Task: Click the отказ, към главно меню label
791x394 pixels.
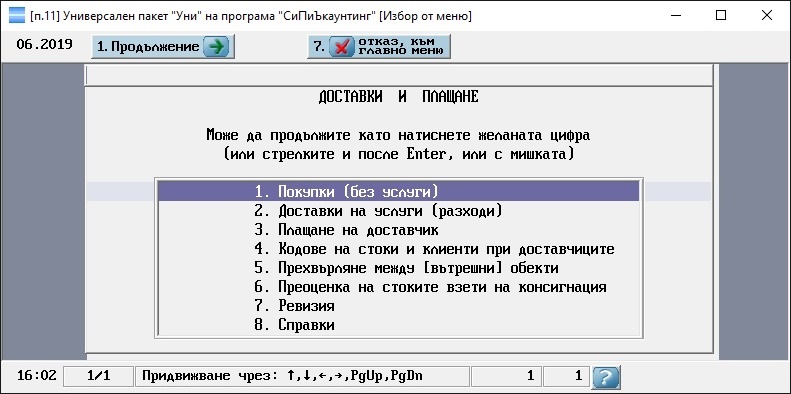Action: pos(401,47)
